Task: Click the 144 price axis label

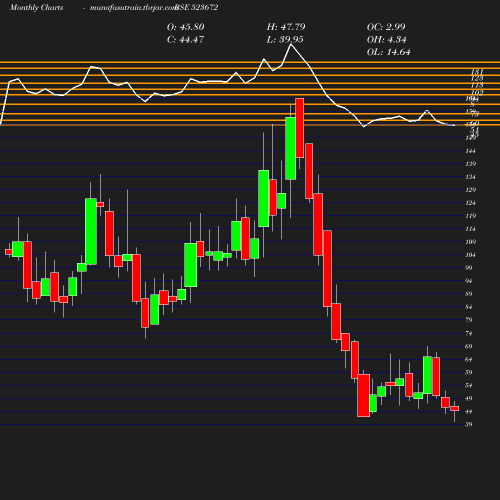Action: click(470, 151)
